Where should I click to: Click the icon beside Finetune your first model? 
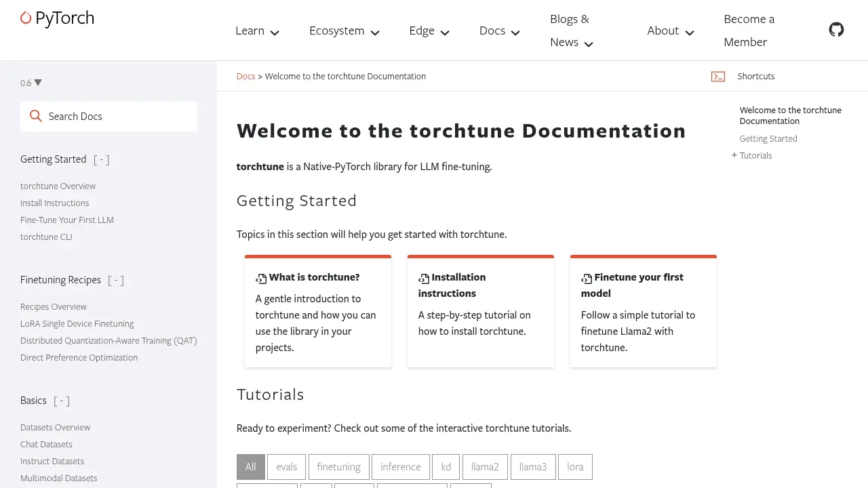coord(587,279)
